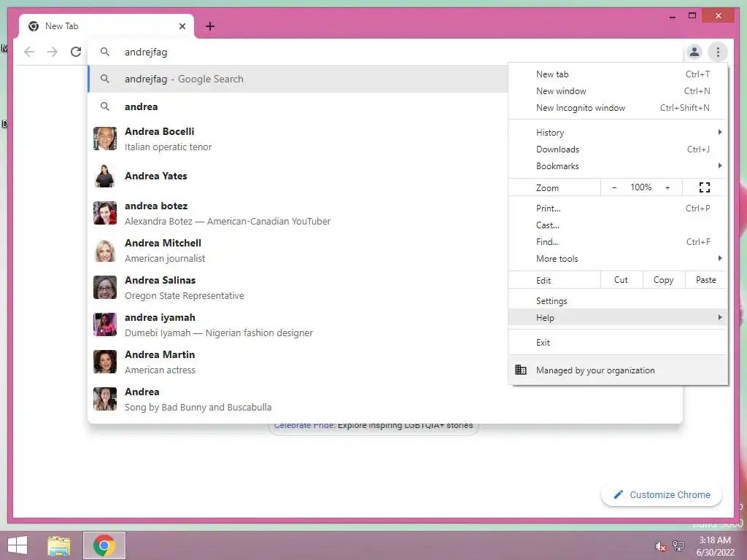Open the profile avatar button
The image size is (747, 560).
pyautogui.click(x=694, y=52)
